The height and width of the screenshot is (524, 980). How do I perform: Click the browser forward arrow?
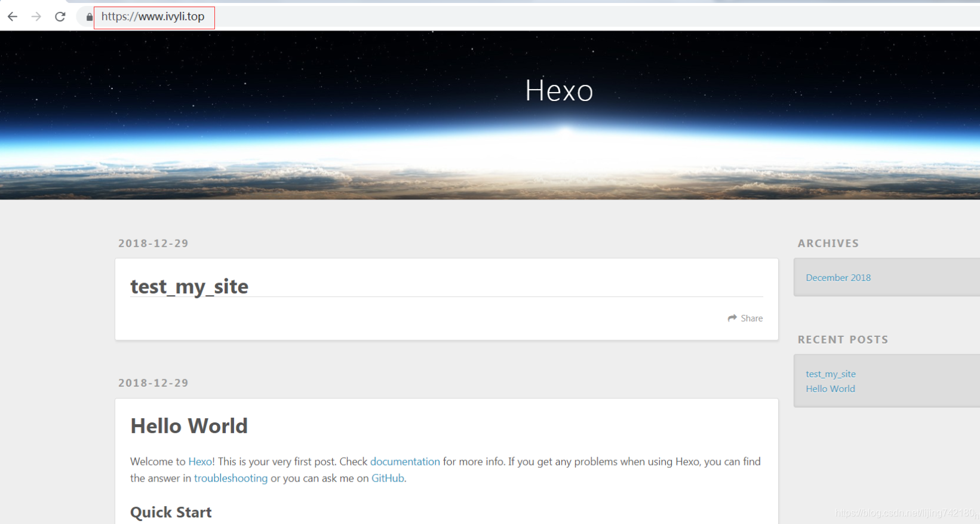pos(36,17)
